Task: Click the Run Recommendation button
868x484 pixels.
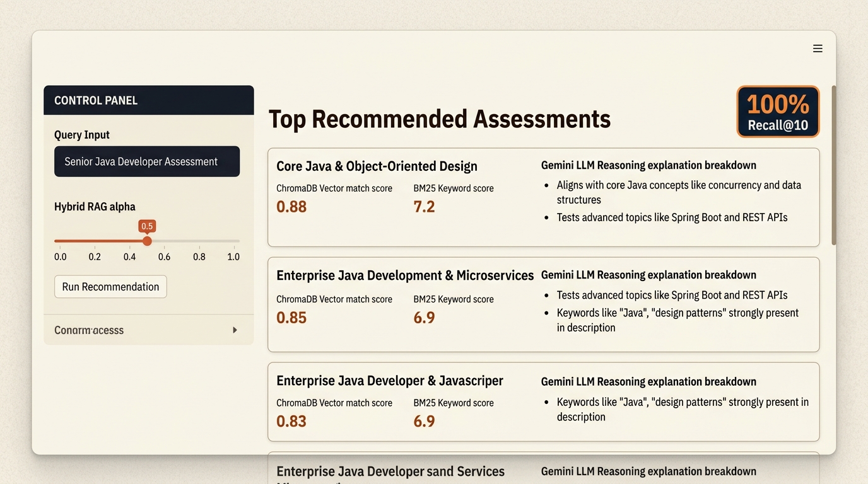Action: (110, 287)
